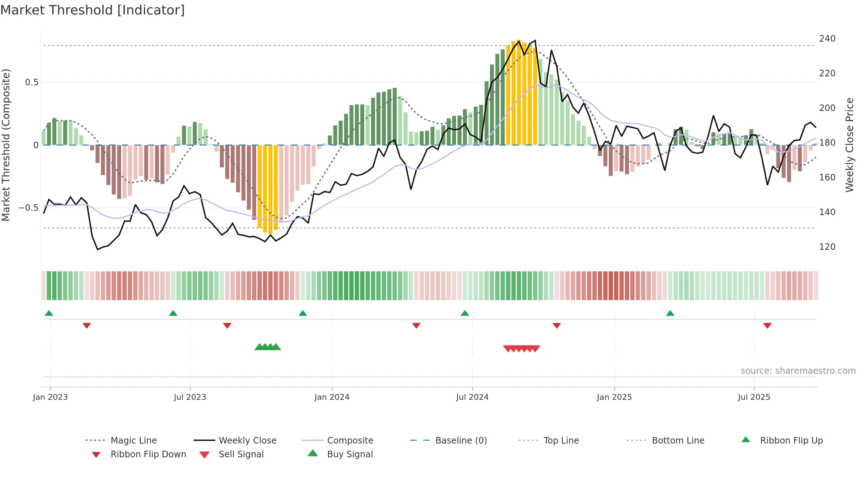This screenshot has width=868, height=488.
Task: Click the Jul 2024 x-axis label
Action: point(472,397)
